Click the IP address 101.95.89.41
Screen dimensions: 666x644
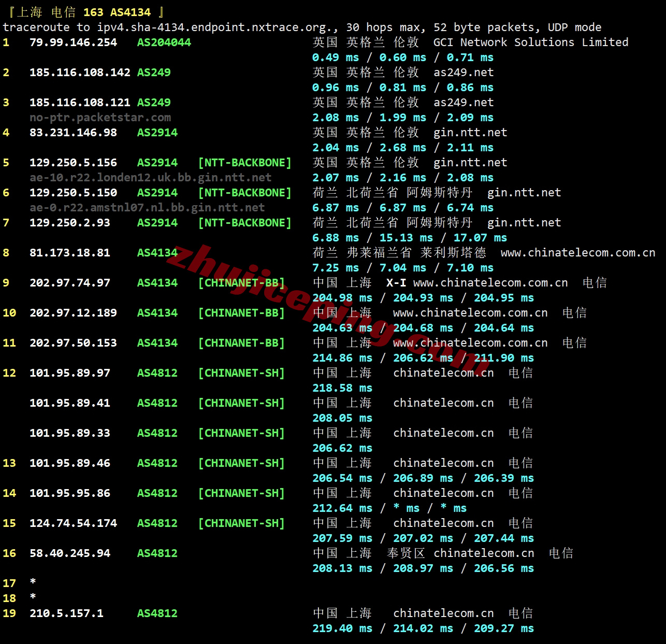click(70, 403)
